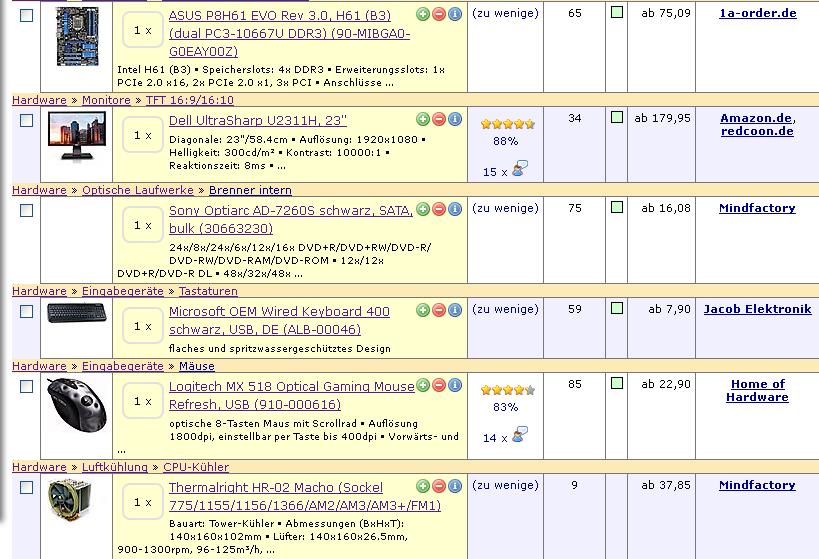The height and width of the screenshot is (559, 819).
Task: Toggle green availability box in Dell UltraSharp row
Action: 617,117
